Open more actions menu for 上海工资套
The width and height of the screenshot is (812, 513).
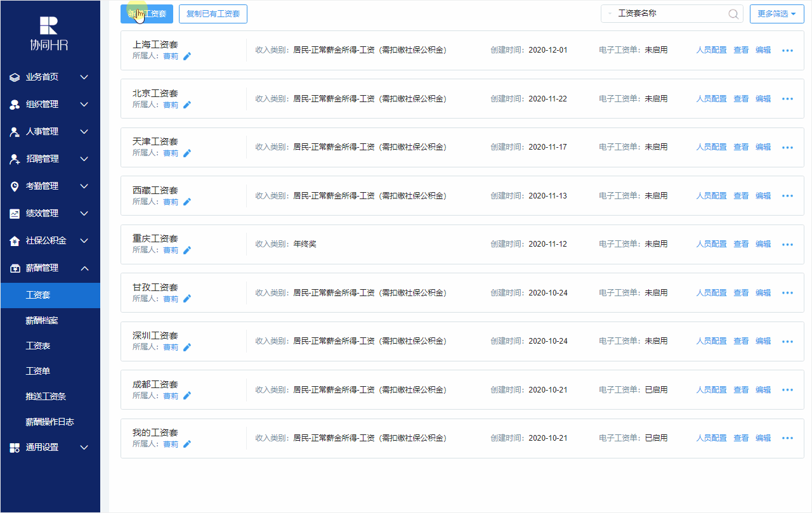click(787, 50)
